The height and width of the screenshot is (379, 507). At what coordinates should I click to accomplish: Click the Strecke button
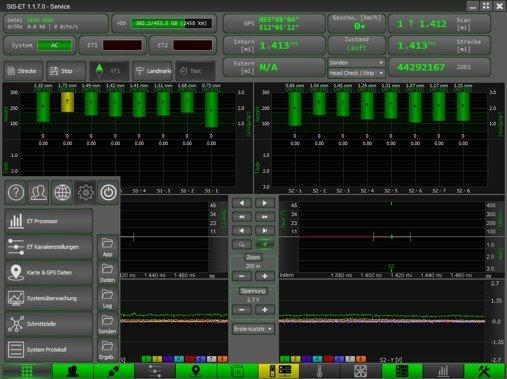tap(23, 71)
